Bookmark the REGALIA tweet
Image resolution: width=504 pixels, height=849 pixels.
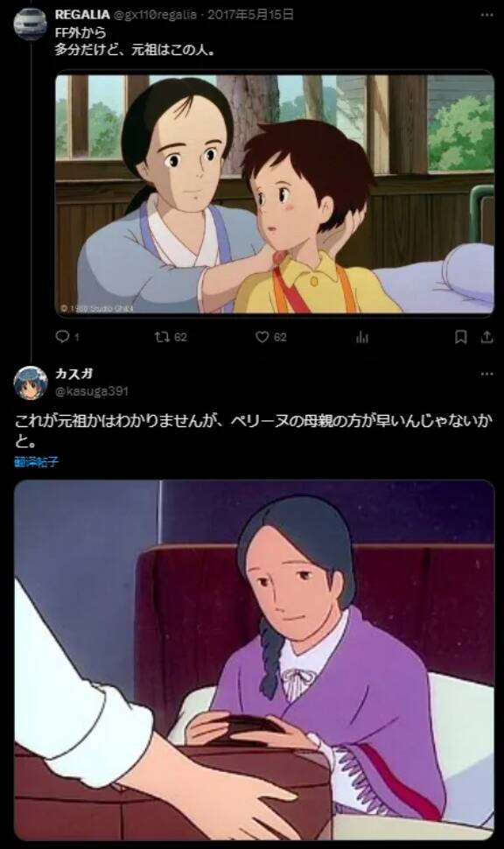(x=460, y=337)
